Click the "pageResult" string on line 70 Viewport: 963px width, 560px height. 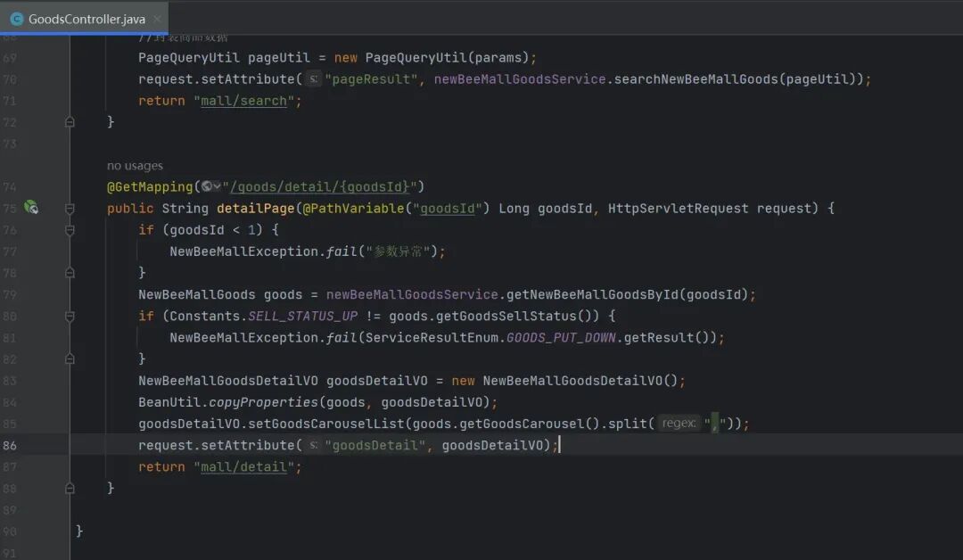(x=371, y=79)
